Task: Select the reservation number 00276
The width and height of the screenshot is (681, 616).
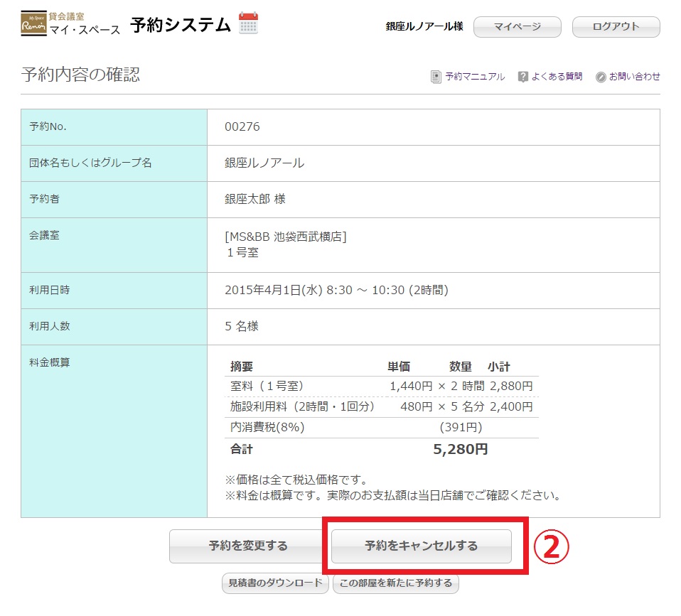Action: click(x=242, y=127)
